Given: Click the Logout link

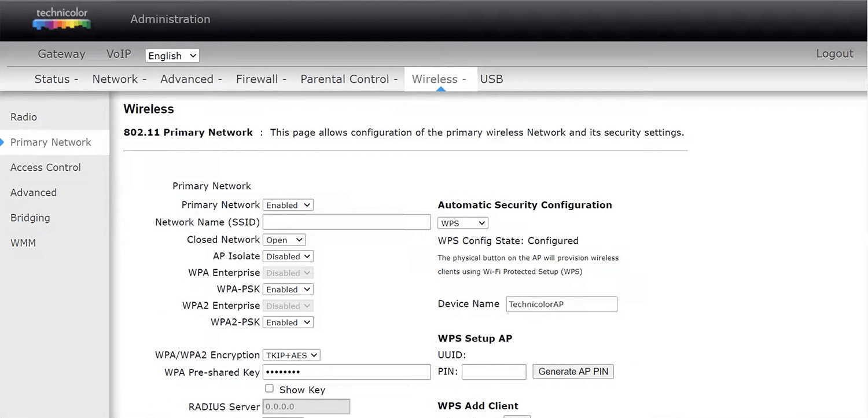Looking at the screenshot, I should (834, 54).
